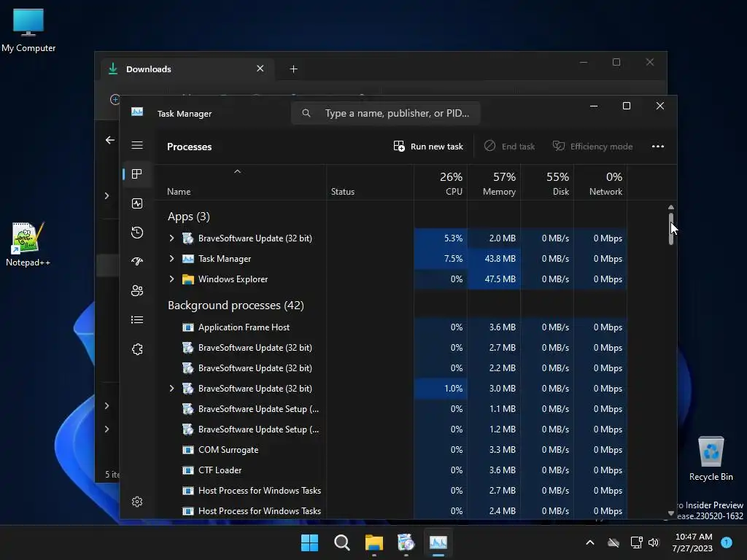Open taskbar Search icon
This screenshot has width=747, height=560.
(x=342, y=542)
